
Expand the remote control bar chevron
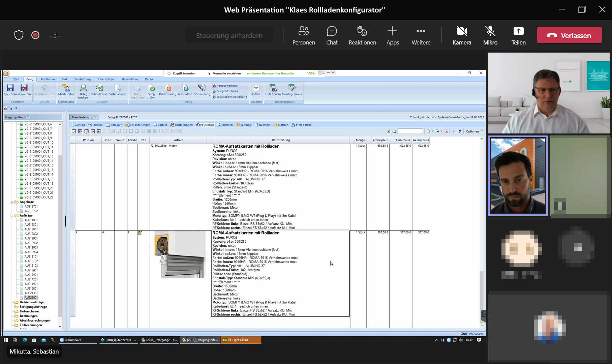[333, 72]
